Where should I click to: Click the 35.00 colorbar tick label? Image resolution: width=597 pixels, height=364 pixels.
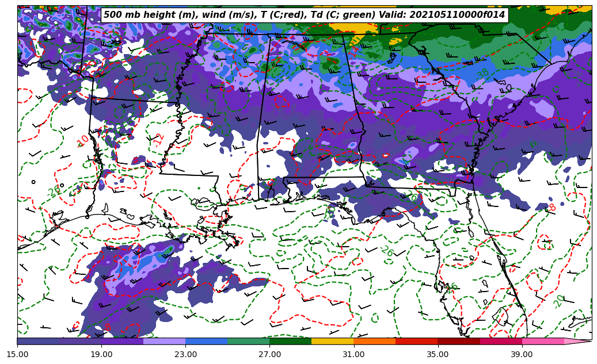click(x=438, y=354)
